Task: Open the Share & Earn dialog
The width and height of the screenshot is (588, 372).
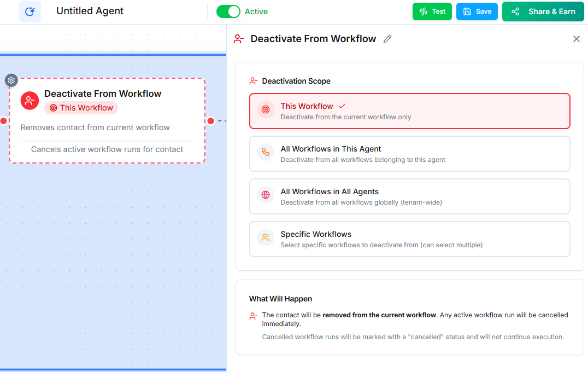Action: tap(543, 11)
